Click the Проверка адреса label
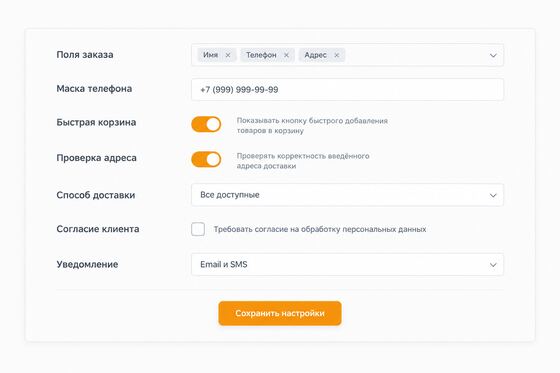The height and width of the screenshot is (373, 560). (96, 158)
